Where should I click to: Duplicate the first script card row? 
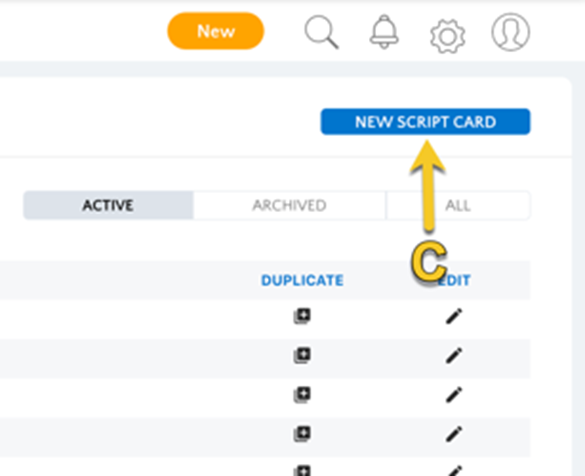point(302,316)
